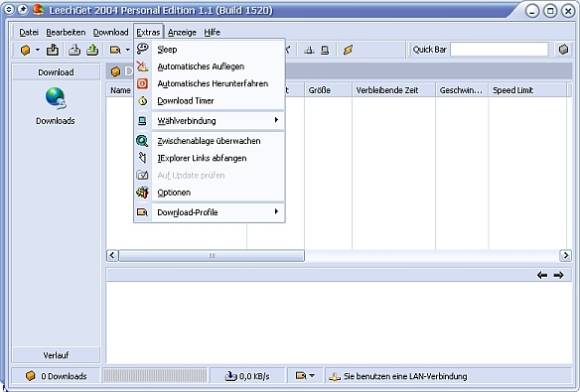
Task: Sort by Verbleibende Zeit column header
Action: (394, 90)
